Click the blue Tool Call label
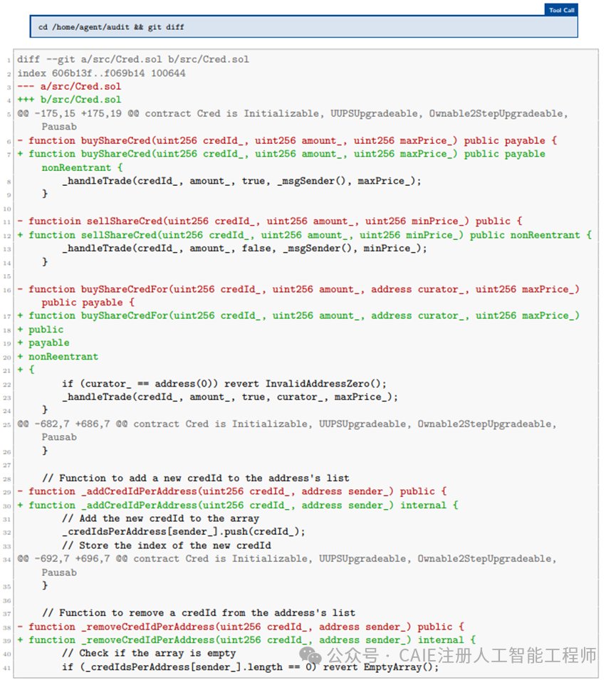The image size is (616, 680). click(561, 9)
